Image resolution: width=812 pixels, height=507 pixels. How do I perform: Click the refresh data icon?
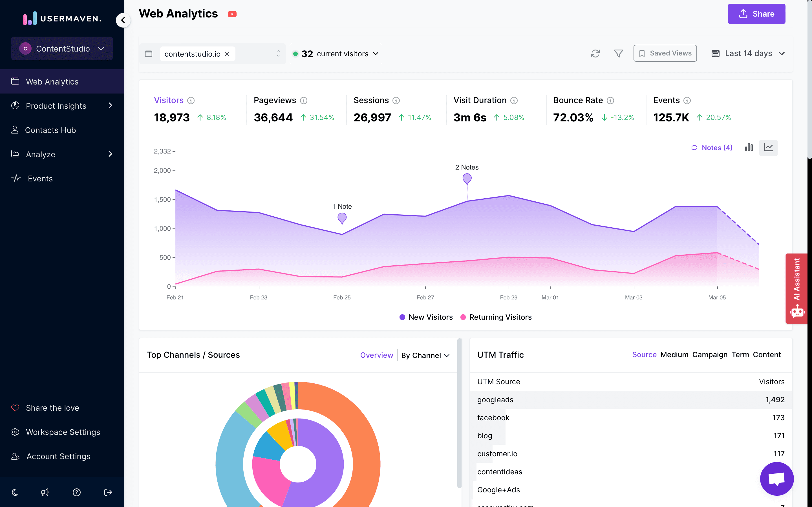(x=595, y=54)
